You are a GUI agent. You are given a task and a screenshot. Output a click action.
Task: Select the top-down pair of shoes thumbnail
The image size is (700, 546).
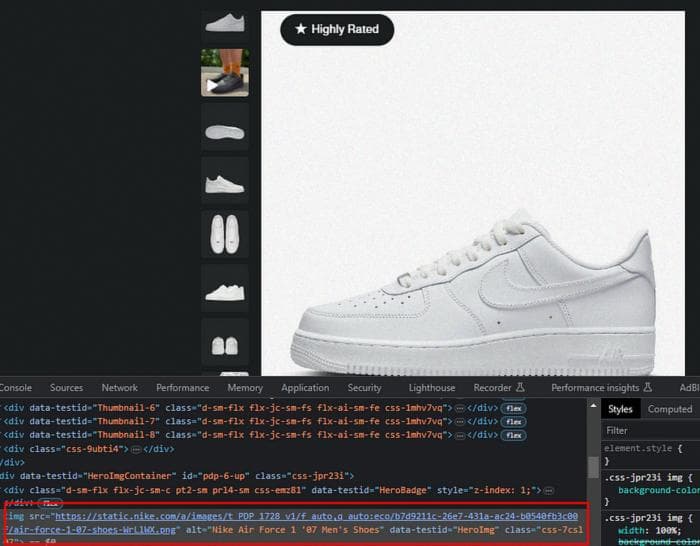pyautogui.click(x=225, y=234)
